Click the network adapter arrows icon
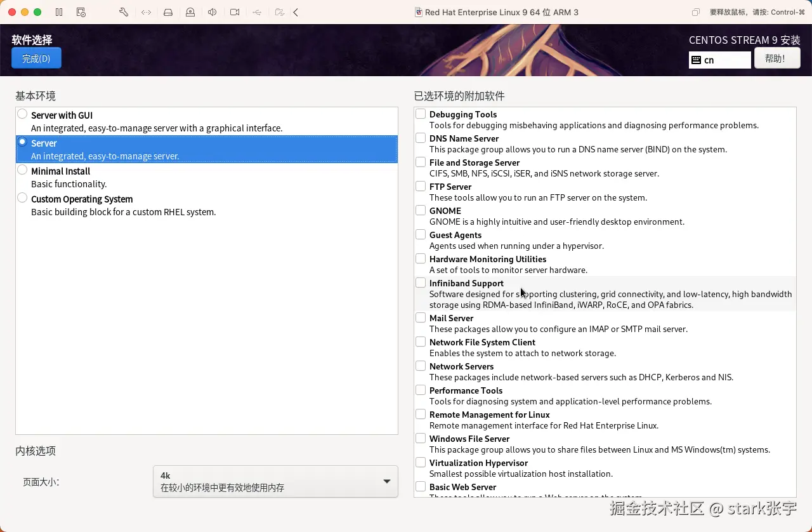Viewport: 812px width, 532px height. click(146, 12)
